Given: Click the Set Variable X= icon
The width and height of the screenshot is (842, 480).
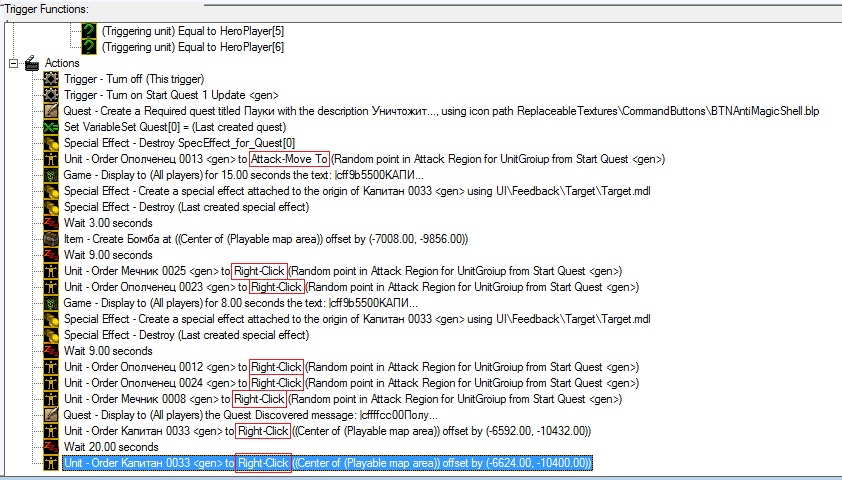Looking at the screenshot, I should [51, 127].
